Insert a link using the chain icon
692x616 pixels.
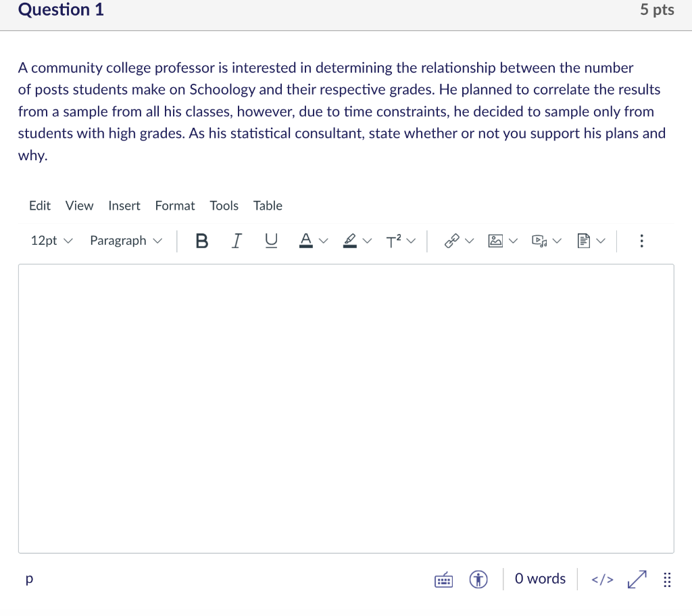(x=452, y=241)
